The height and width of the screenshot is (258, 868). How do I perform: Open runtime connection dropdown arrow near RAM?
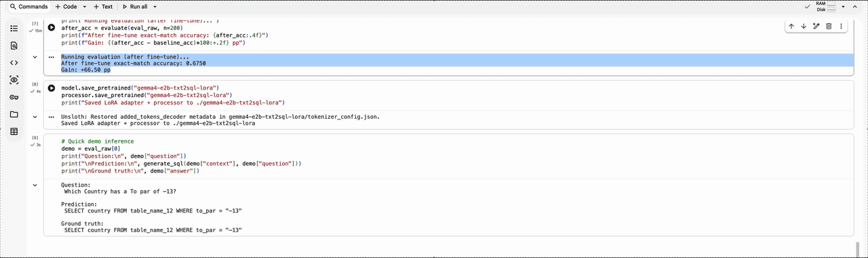843,7
